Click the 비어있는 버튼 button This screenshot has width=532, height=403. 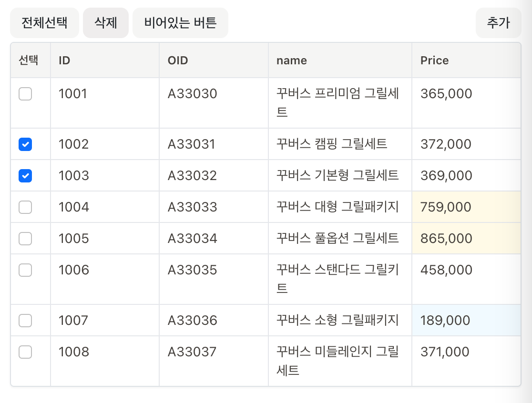pos(180,22)
